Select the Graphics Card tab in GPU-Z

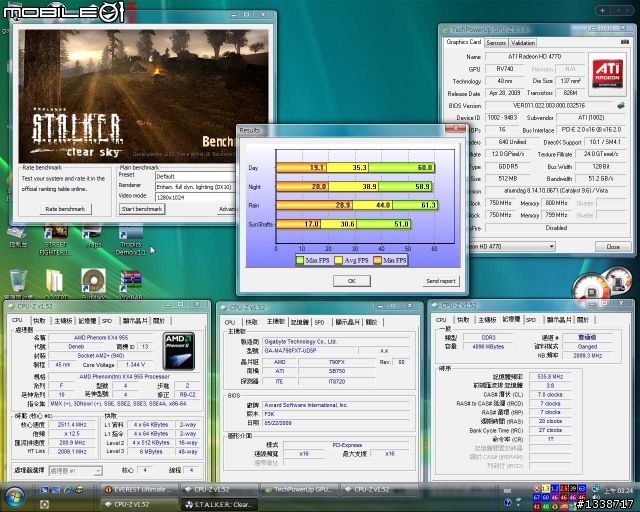tap(464, 42)
